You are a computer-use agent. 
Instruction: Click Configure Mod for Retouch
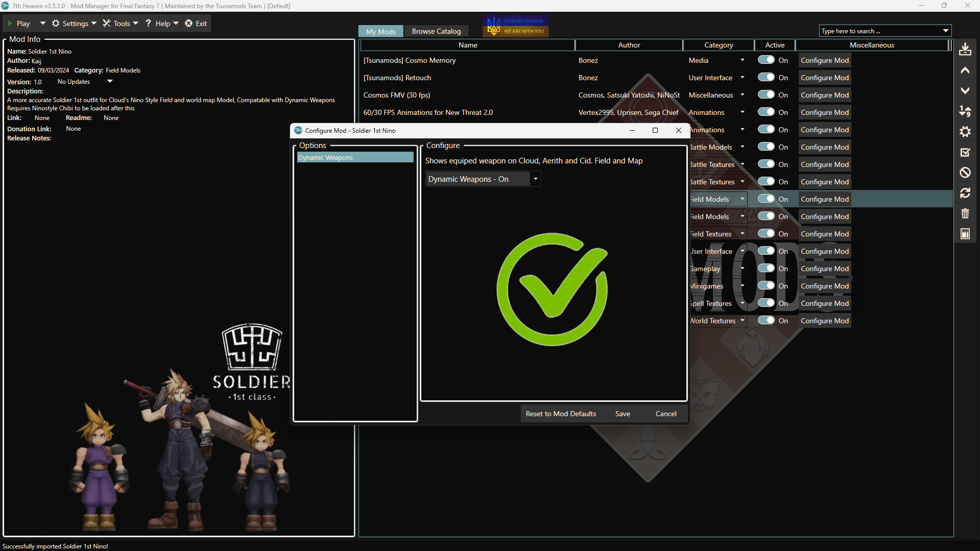pyautogui.click(x=825, y=78)
